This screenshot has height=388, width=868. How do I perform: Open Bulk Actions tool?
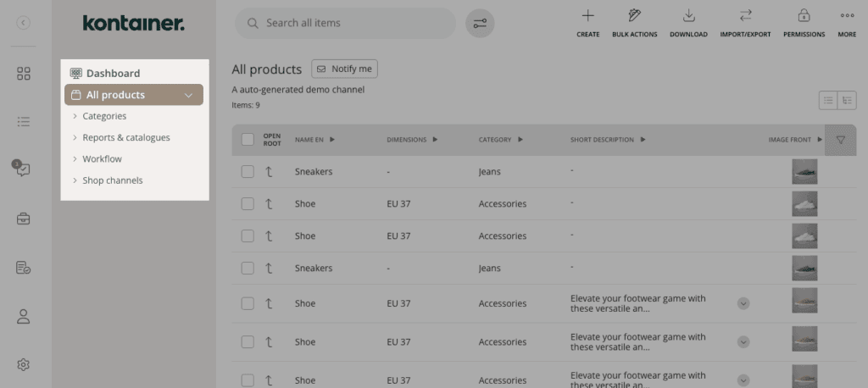point(634,16)
